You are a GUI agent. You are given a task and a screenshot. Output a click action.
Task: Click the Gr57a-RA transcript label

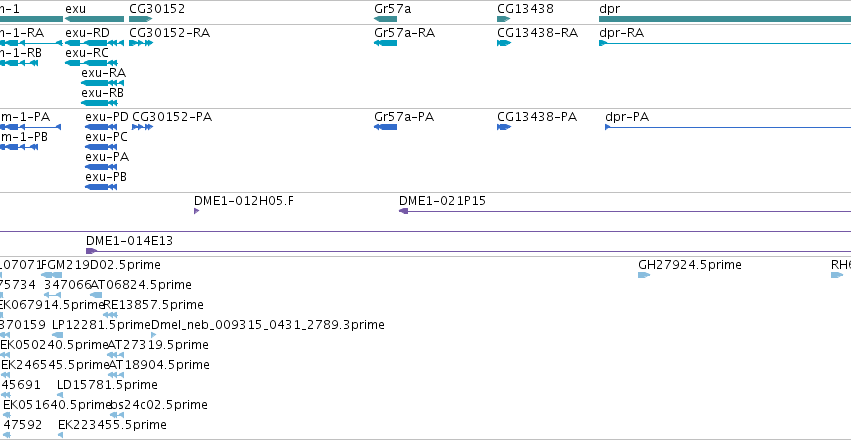click(x=404, y=33)
